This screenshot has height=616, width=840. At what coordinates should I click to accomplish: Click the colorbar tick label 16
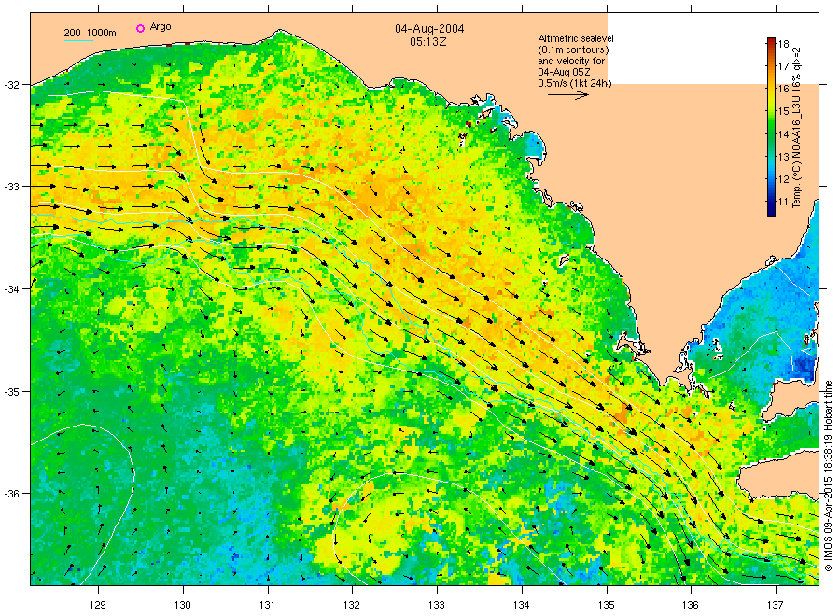click(783, 89)
